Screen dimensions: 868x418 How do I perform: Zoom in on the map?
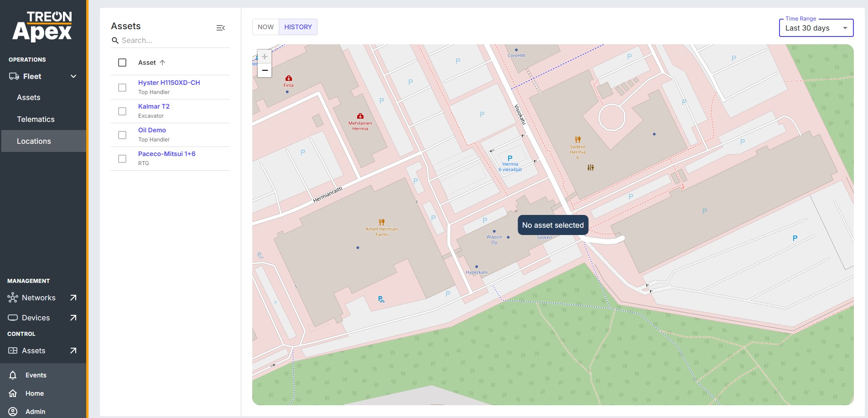tap(265, 57)
